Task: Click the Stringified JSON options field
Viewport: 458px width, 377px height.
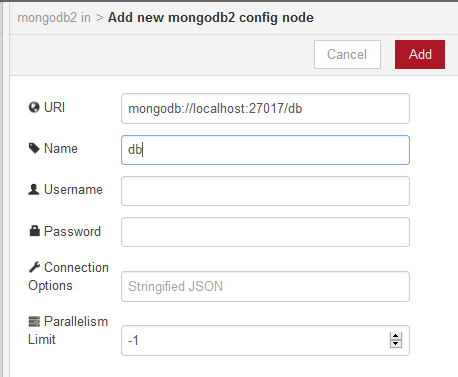Action: tap(265, 286)
